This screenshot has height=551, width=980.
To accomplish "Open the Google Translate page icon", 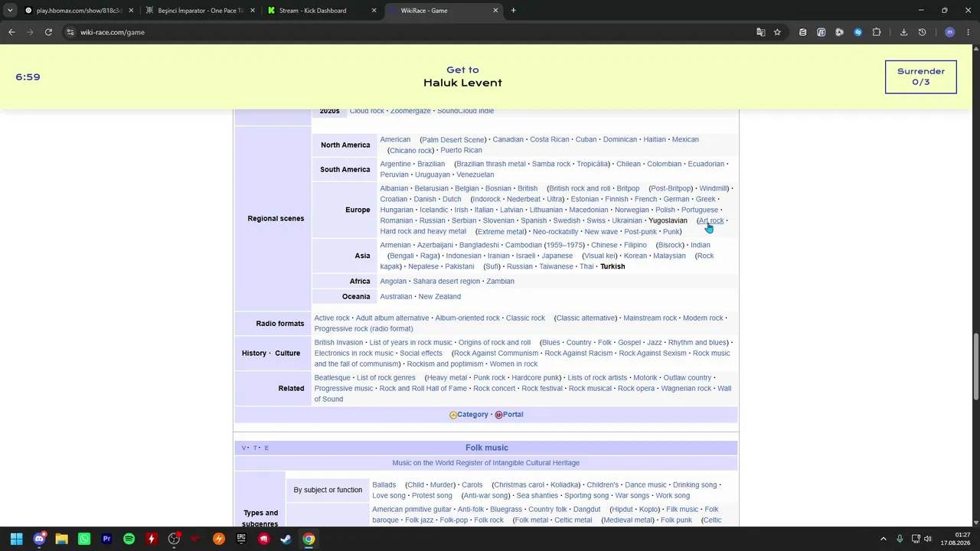I will coord(760,32).
